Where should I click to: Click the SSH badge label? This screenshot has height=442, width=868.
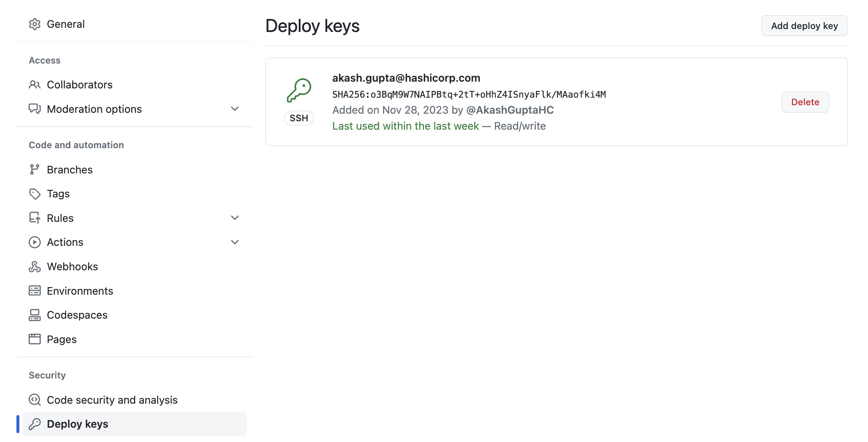[299, 118]
